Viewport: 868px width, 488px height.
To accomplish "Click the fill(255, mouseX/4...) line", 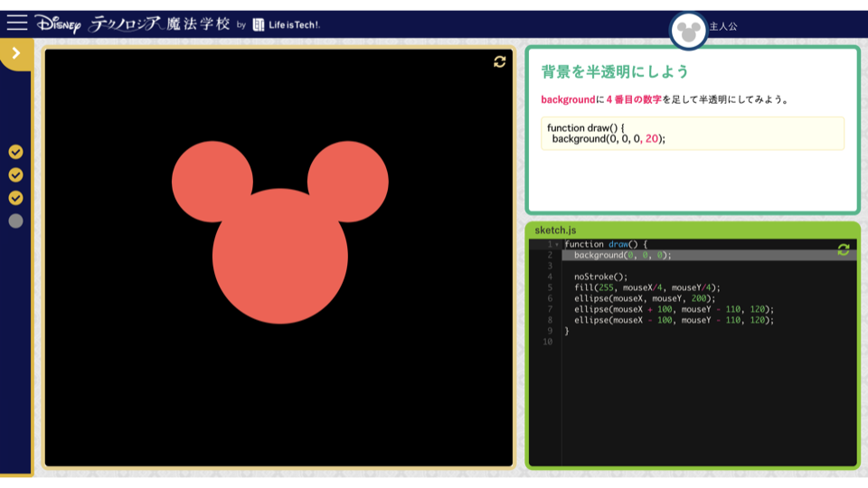I will coord(647,287).
